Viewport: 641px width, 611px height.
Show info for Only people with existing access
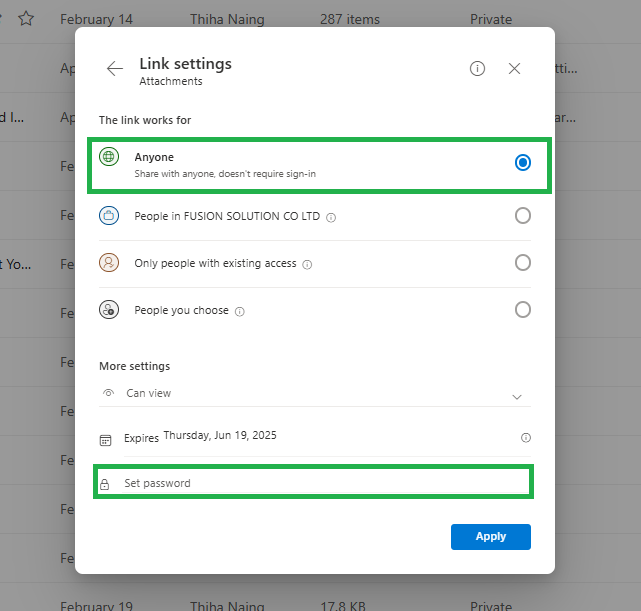coord(307,264)
